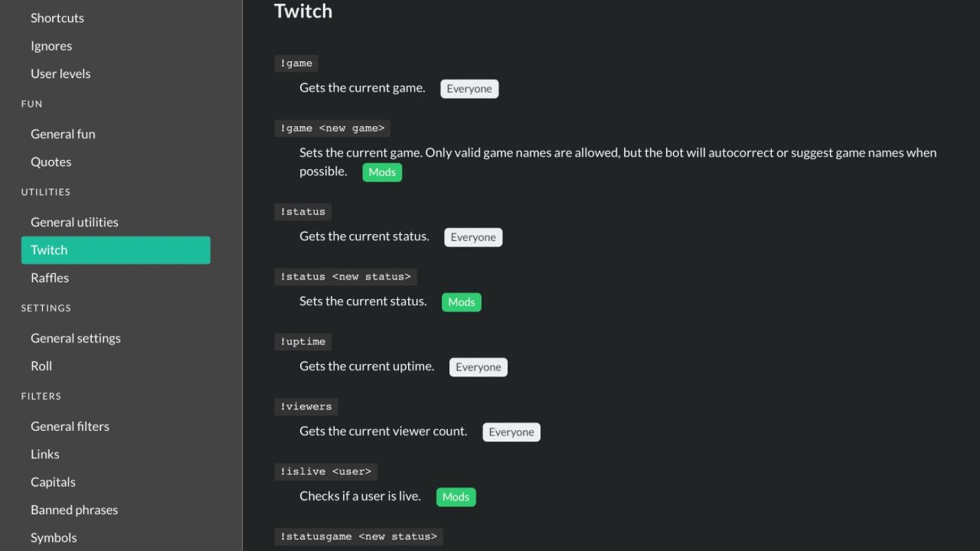The width and height of the screenshot is (980, 551).
Task: Open General settings
Action: (x=75, y=337)
